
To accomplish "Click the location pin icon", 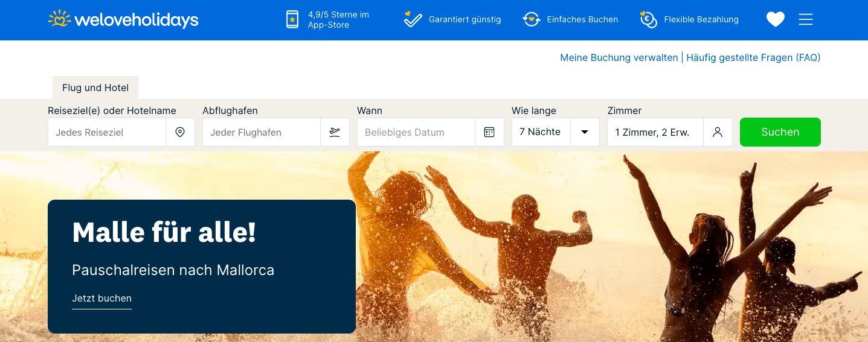I will 180,132.
